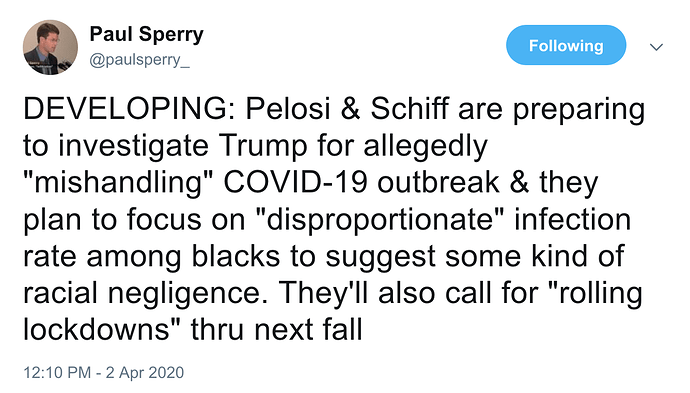
Task: Click the word investigate in the tweet
Action: point(133,147)
